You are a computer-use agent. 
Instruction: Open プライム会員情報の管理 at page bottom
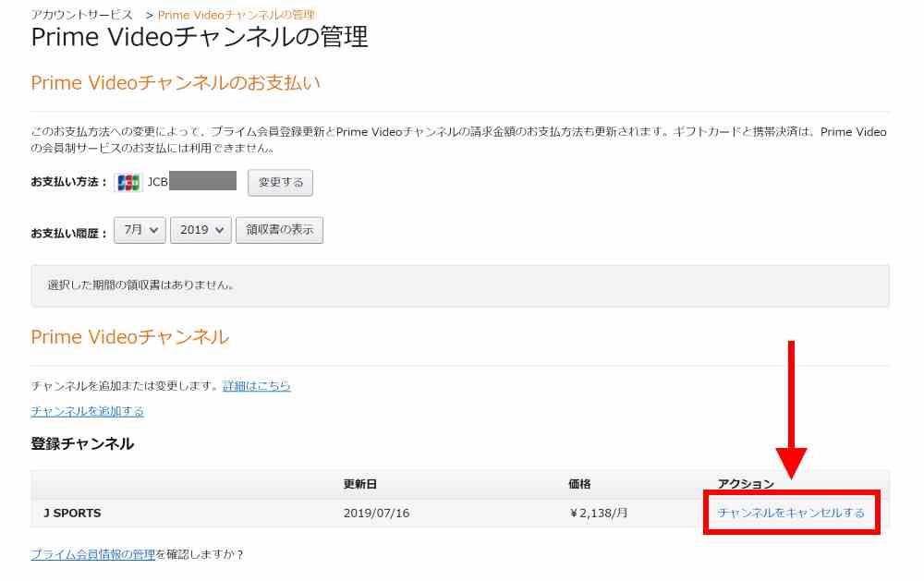tap(92, 555)
